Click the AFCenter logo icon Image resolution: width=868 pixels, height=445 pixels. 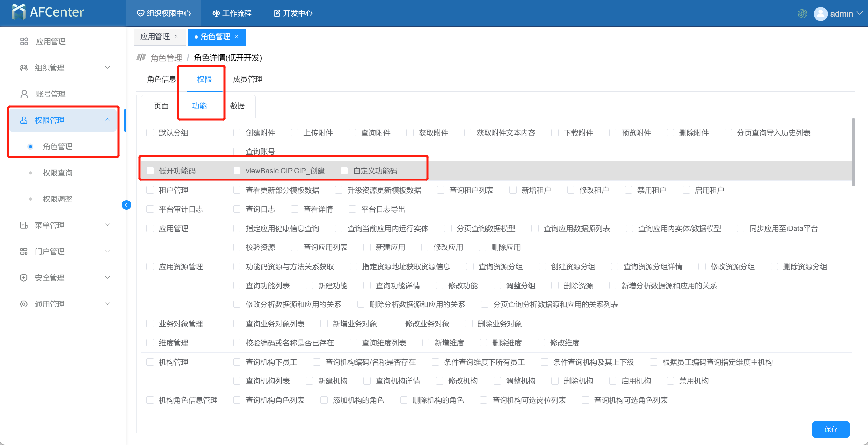(x=18, y=12)
